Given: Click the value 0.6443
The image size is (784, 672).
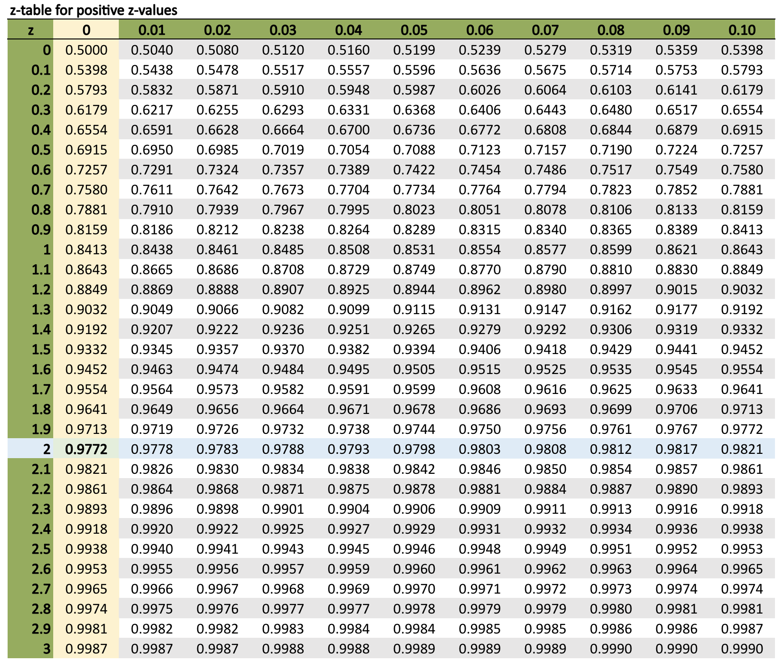Looking at the screenshot, I should [x=545, y=110].
